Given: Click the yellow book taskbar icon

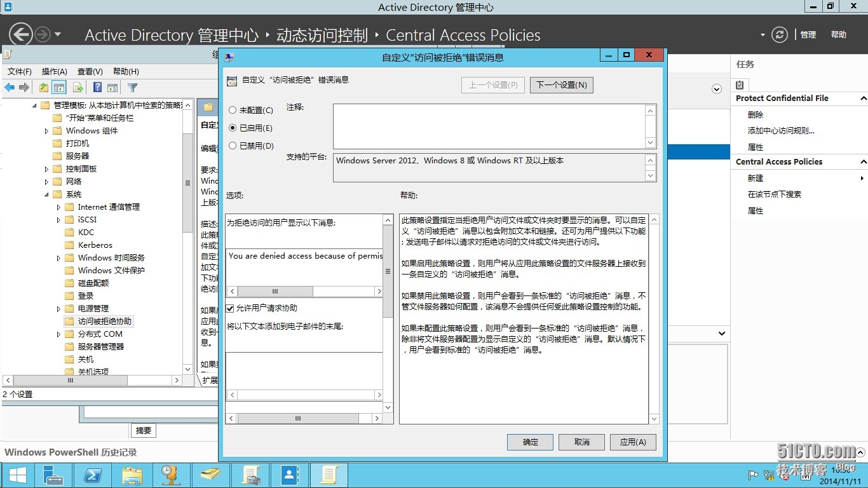Looking at the screenshot, I should coord(210,475).
